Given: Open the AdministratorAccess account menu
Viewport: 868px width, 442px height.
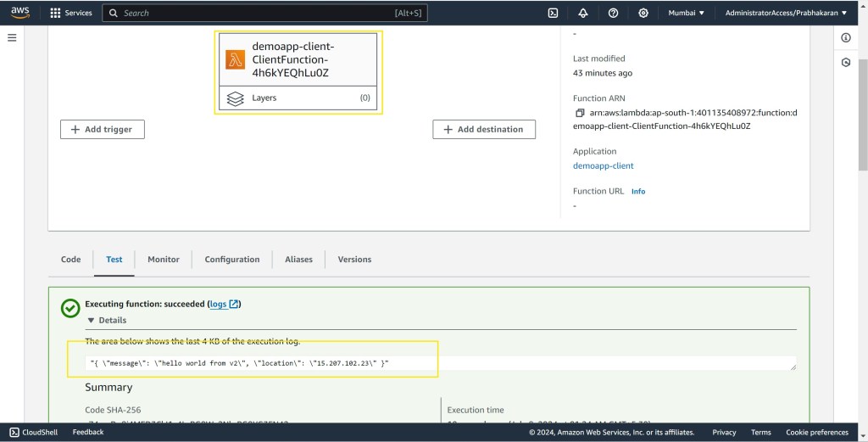Looking at the screenshot, I should (x=786, y=13).
